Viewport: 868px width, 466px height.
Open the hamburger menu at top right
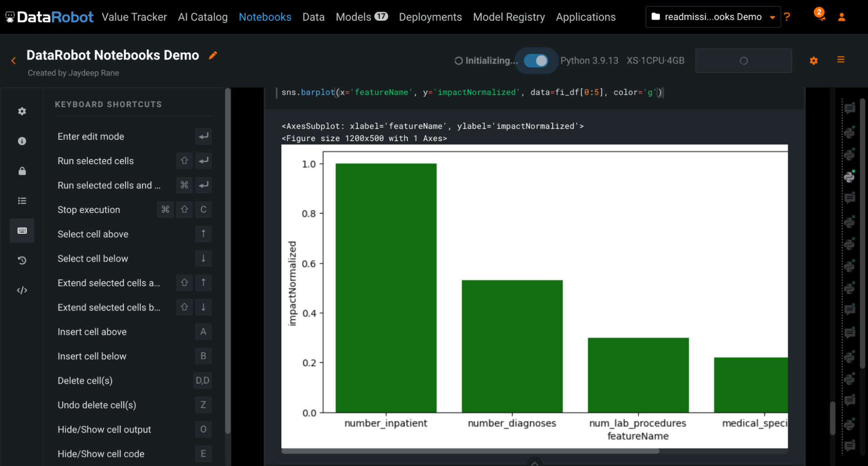[841, 60]
